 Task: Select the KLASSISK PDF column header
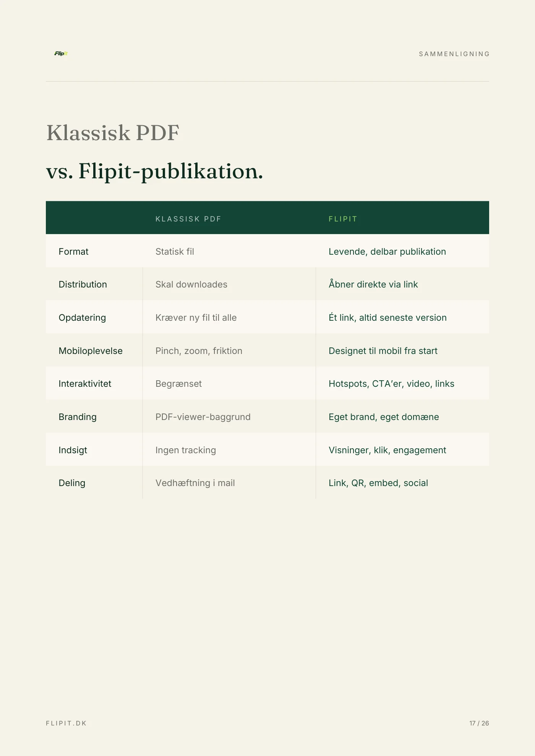point(188,219)
